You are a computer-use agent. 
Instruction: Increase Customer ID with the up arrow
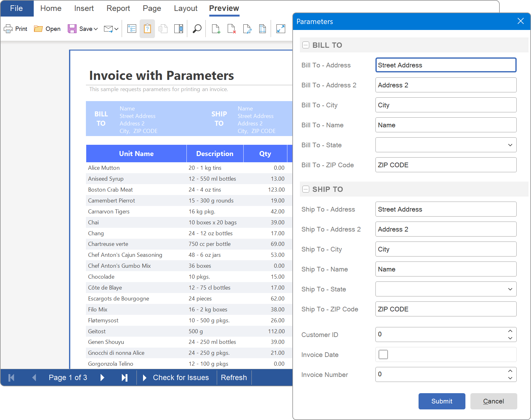pyautogui.click(x=510, y=331)
